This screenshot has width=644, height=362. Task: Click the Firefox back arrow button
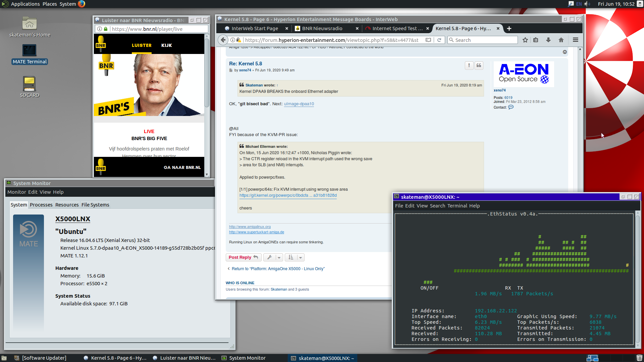[x=223, y=40]
